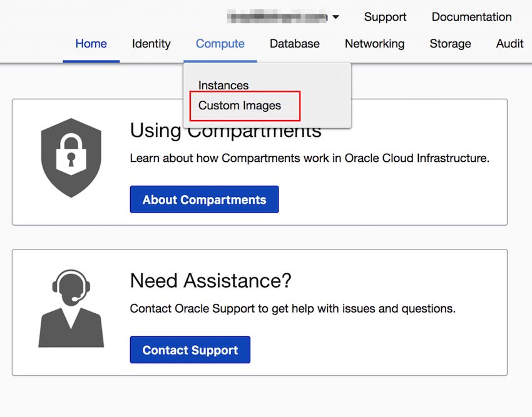This screenshot has width=532, height=417.
Task: Go to the Networking tab
Action: [x=374, y=44]
